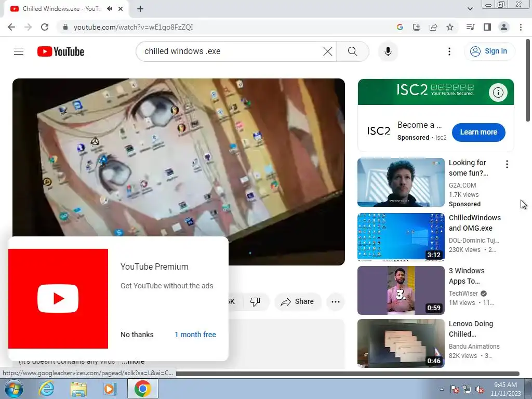Open the Windows Start button

pos(14,389)
